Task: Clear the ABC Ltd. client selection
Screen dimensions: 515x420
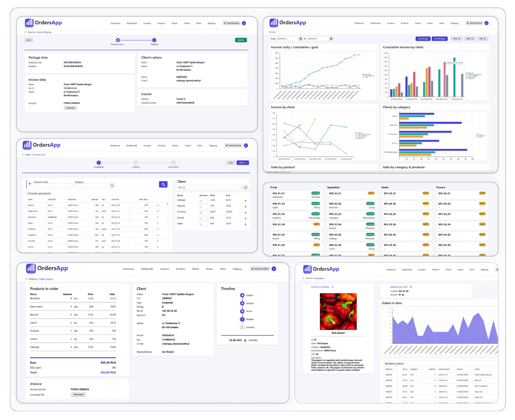Action: [242, 187]
